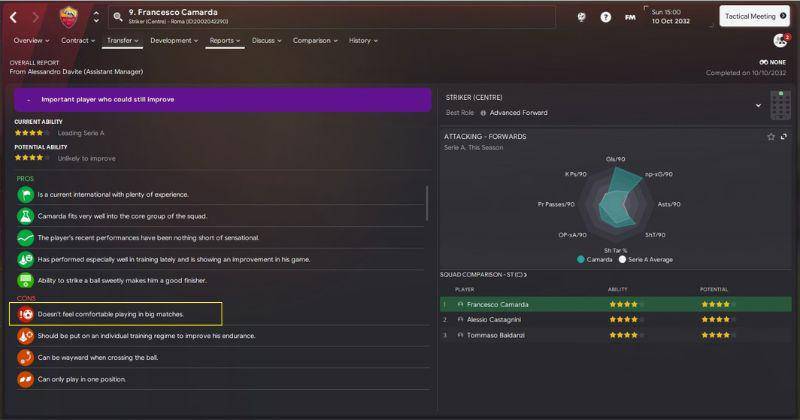The width and height of the screenshot is (800, 420).
Task: Click the Roma club badge
Action: point(69,17)
